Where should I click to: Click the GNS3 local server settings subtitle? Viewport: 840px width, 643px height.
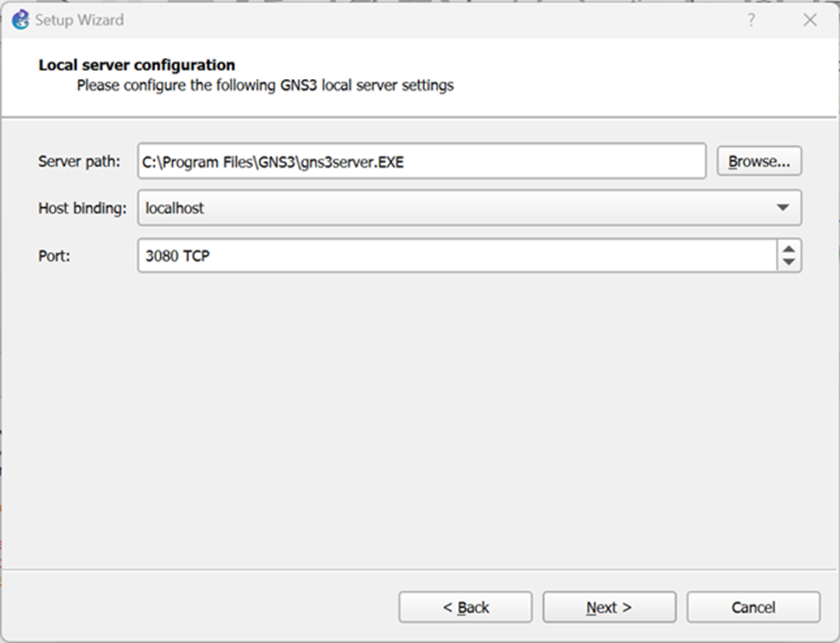click(265, 85)
